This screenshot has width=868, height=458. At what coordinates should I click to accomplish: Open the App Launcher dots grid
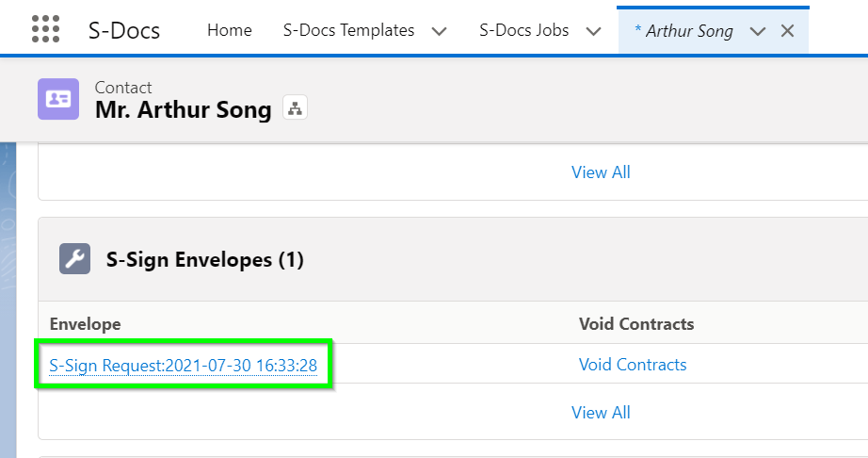[x=45, y=29]
